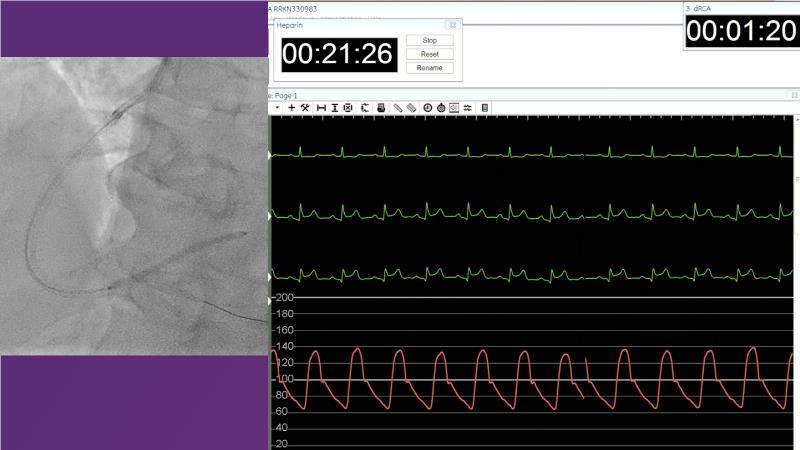Open the small dropdown arrow in toolbar
This screenshot has height=450, width=800.
pyautogui.click(x=277, y=107)
